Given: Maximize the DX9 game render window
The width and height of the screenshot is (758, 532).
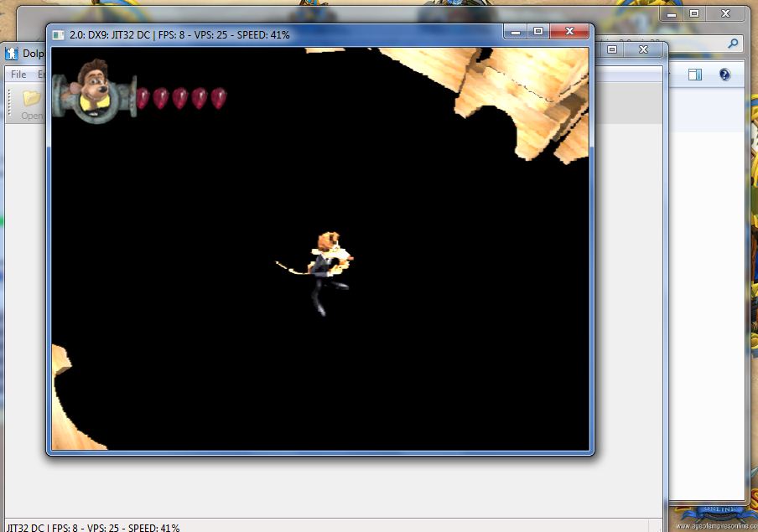Looking at the screenshot, I should tap(537, 32).
